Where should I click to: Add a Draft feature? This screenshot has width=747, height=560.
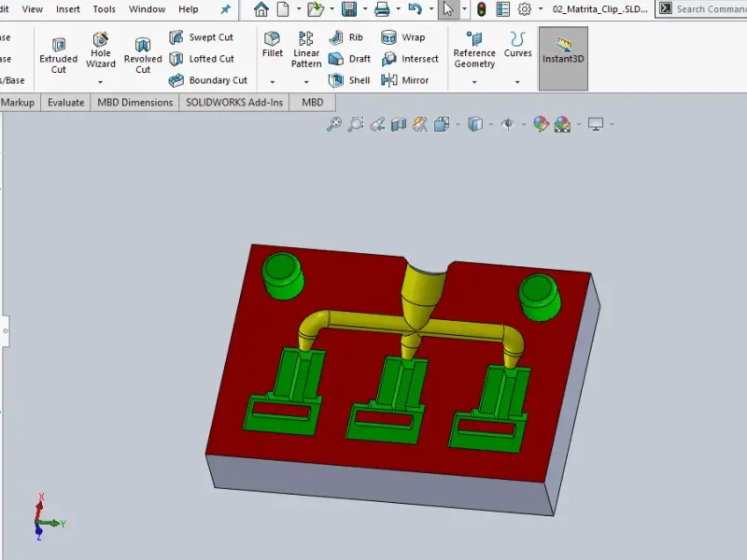coord(349,59)
